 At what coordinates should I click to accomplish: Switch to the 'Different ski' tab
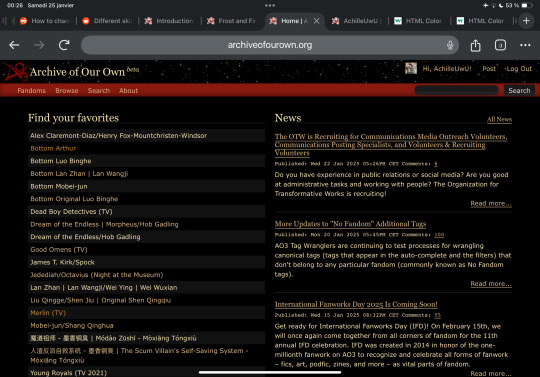pyautogui.click(x=107, y=21)
